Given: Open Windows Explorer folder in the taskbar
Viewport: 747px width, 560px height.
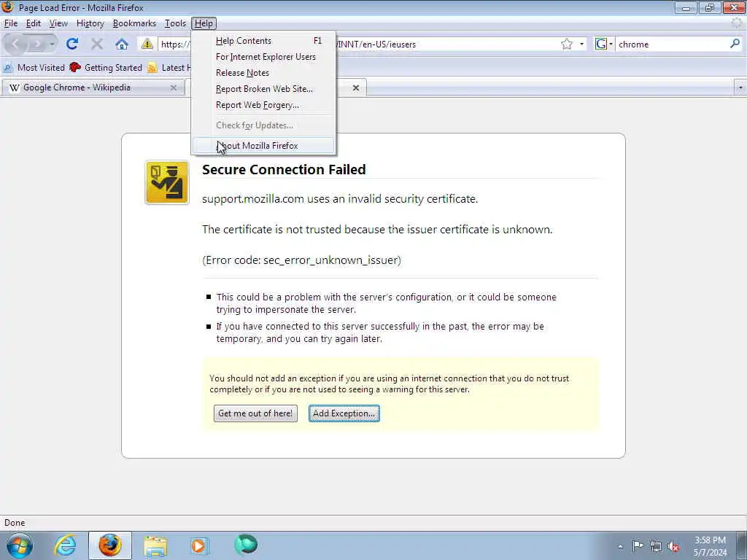Looking at the screenshot, I should (155, 545).
